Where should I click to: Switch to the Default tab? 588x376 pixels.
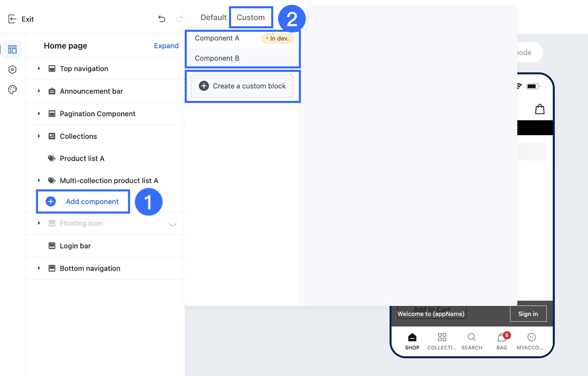(213, 17)
